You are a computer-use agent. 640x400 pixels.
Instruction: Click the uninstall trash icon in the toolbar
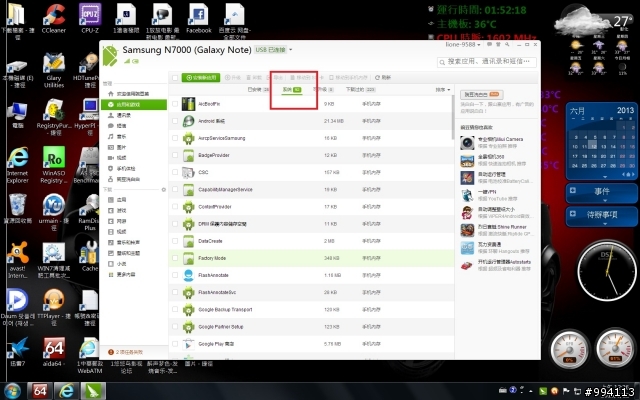click(249, 78)
